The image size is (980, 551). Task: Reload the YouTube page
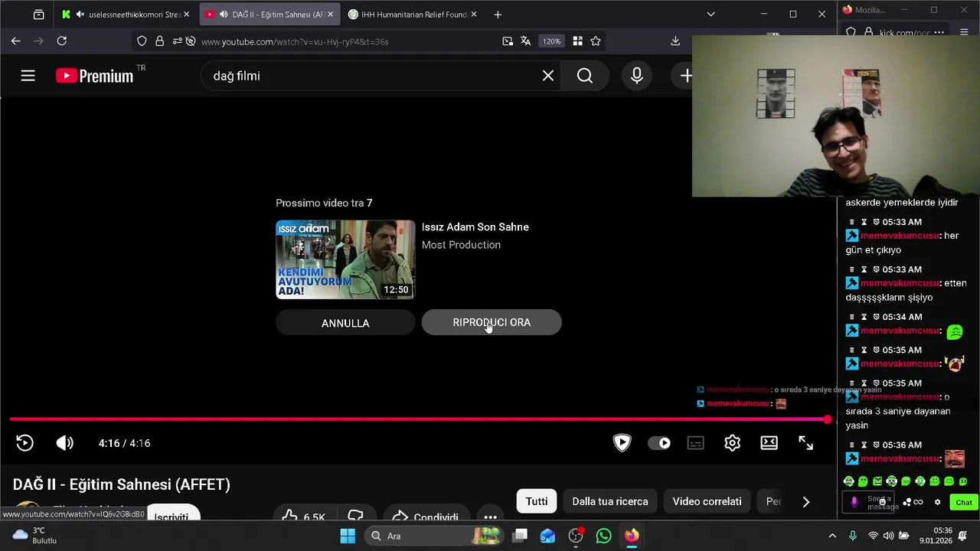[62, 41]
